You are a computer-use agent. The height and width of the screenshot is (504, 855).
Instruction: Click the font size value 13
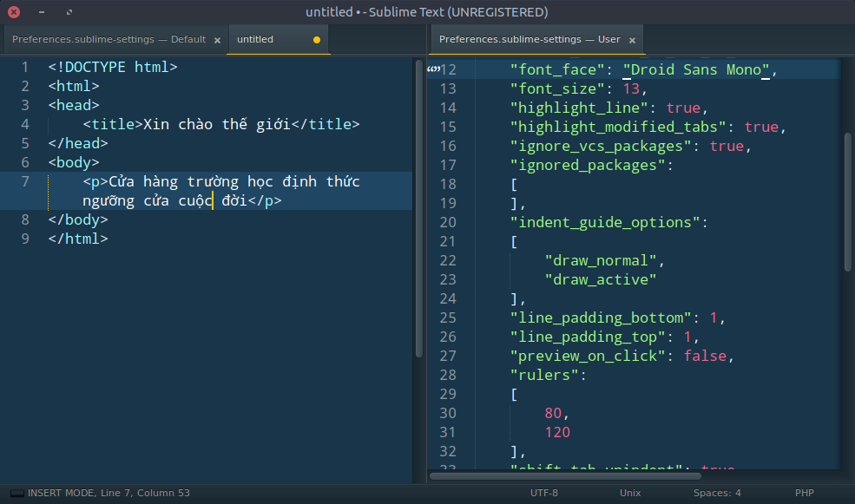click(631, 88)
